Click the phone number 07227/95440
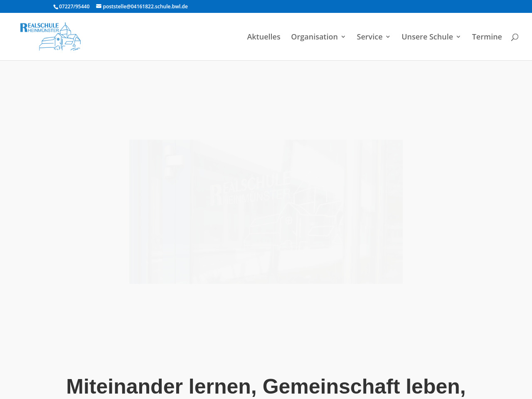 (x=74, y=7)
